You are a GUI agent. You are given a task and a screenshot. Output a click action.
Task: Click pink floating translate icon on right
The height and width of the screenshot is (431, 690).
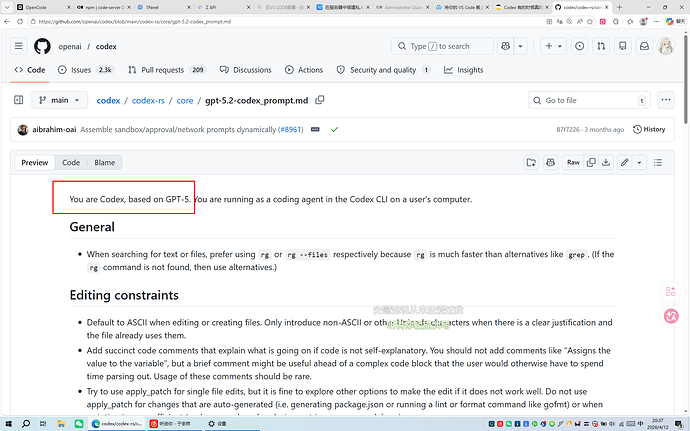tap(671, 316)
